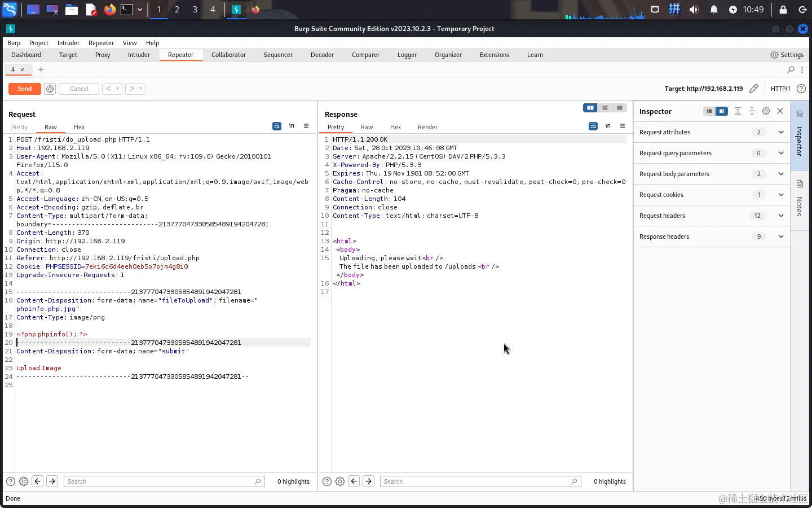Screen dimensions: 812x508
Task: Open the Project menu
Action: tap(39, 43)
